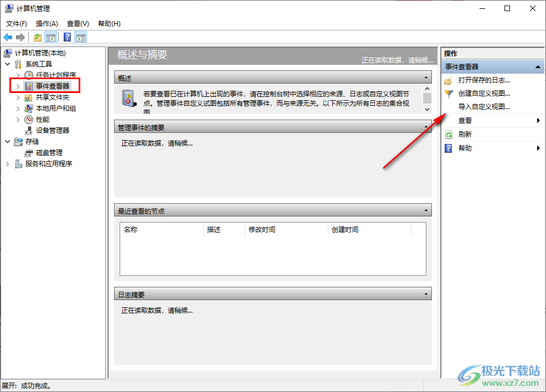Click the Forward arrow toolbar icon
This screenshot has height=392, width=546.
tap(20, 37)
